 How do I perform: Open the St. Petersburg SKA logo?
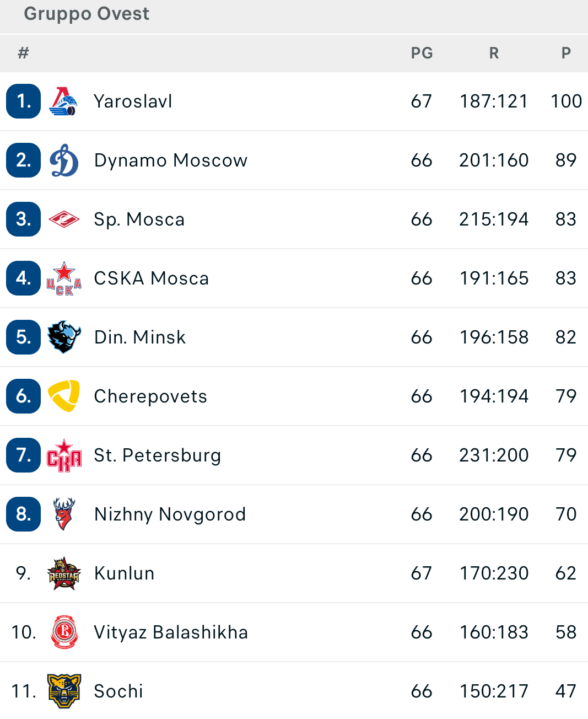(x=64, y=455)
